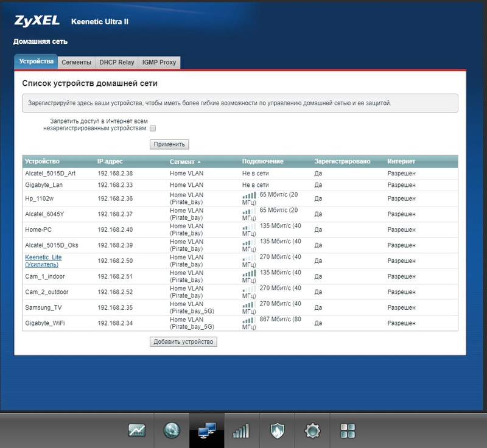
Task: Click IP address 192.168.2.35
Action: click(x=115, y=307)
